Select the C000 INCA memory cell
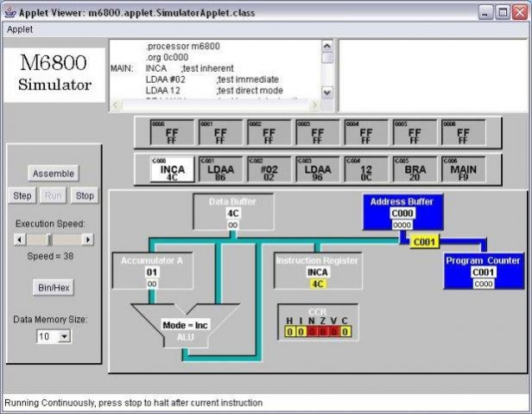Viewport: 532px width, 414px height. pyautogui.click(x=173, y=169)
